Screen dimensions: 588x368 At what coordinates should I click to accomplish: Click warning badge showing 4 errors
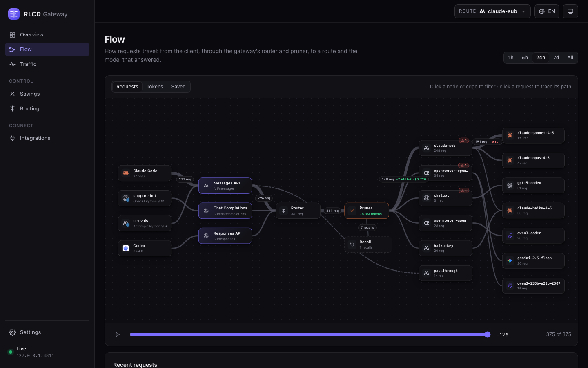pos(464,166)
